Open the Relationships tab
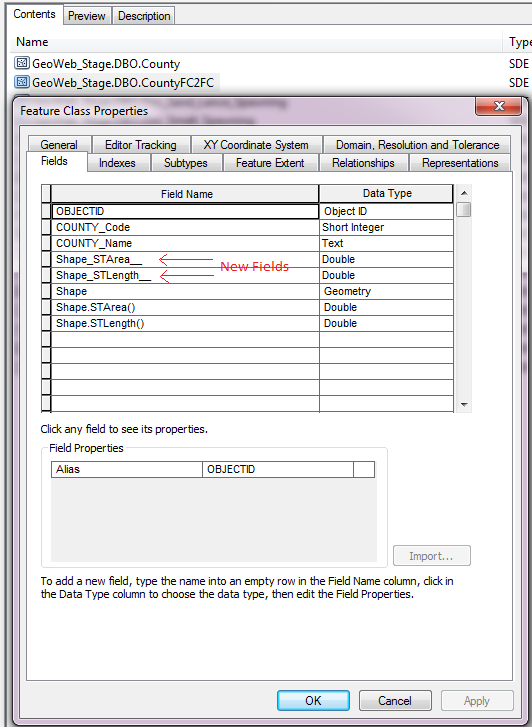 363,163
